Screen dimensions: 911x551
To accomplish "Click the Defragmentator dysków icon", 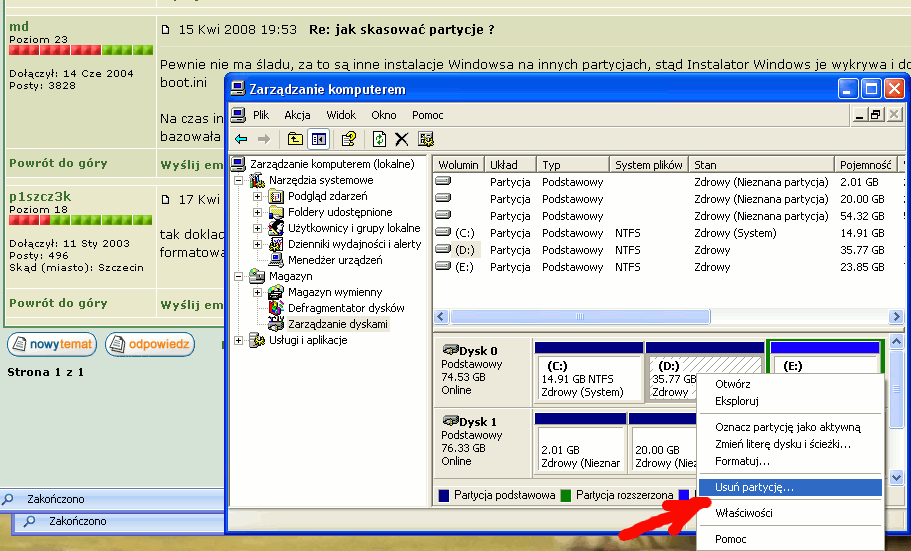I will click(277, 308).
